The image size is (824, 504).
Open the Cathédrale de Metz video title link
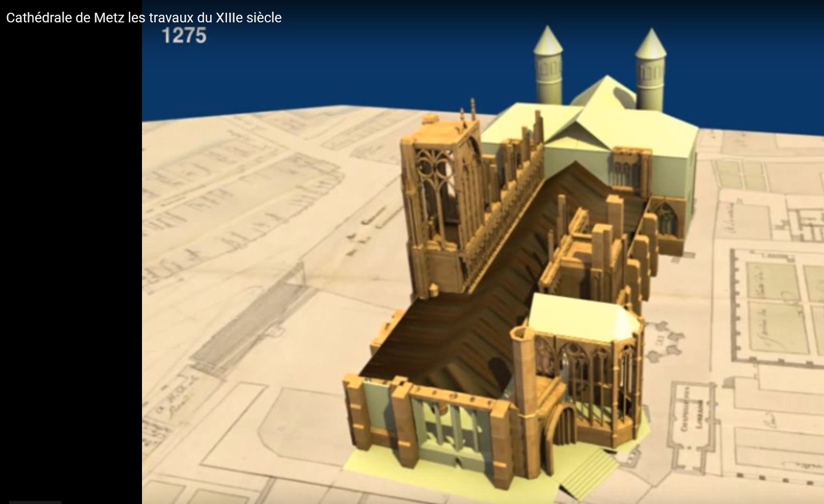click(144, 18)
